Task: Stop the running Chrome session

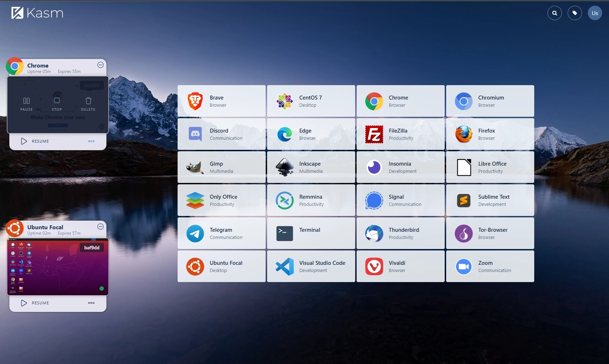Action: tap(57, 103)
